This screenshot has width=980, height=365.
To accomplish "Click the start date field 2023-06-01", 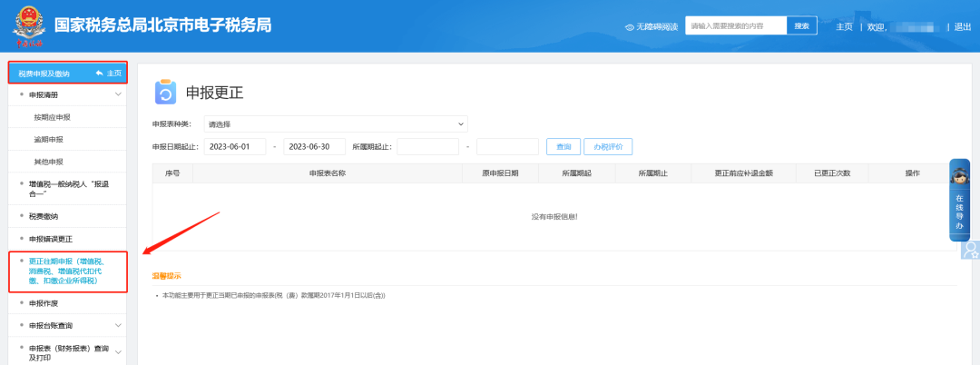I will 234,146.
